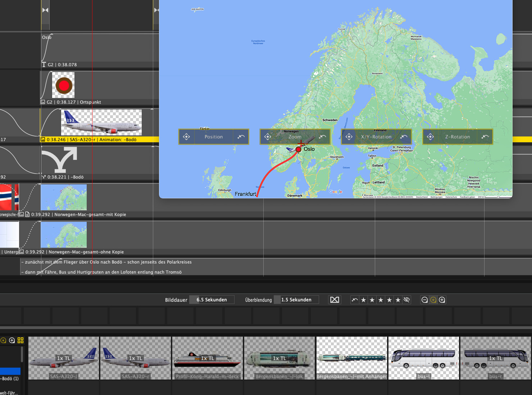
Task: Add a new item with the media pool plus icon
Action: 12,340
